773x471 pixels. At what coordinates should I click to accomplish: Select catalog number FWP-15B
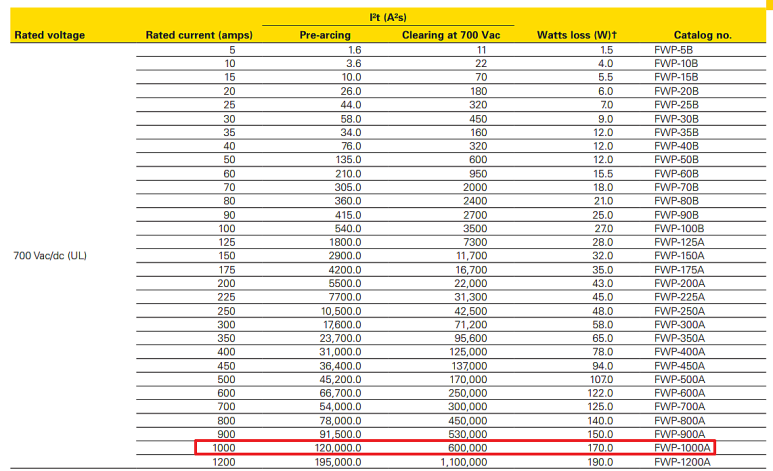click(676, 77)
